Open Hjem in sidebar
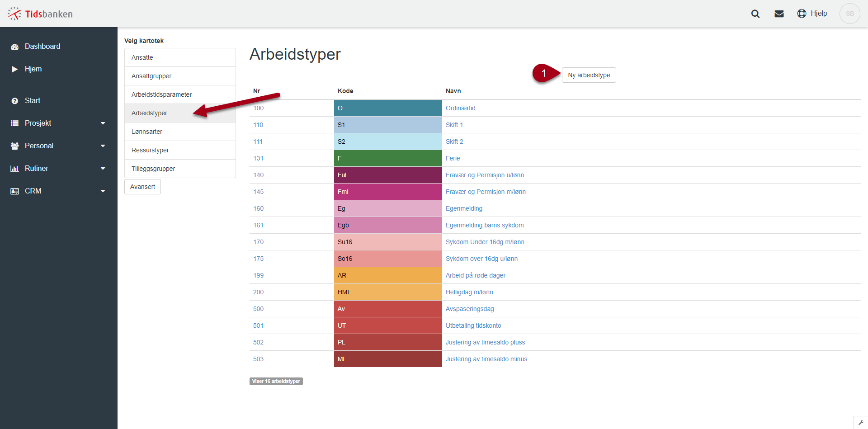Viewport: 868px width, 429px height. tap(33, 69)
